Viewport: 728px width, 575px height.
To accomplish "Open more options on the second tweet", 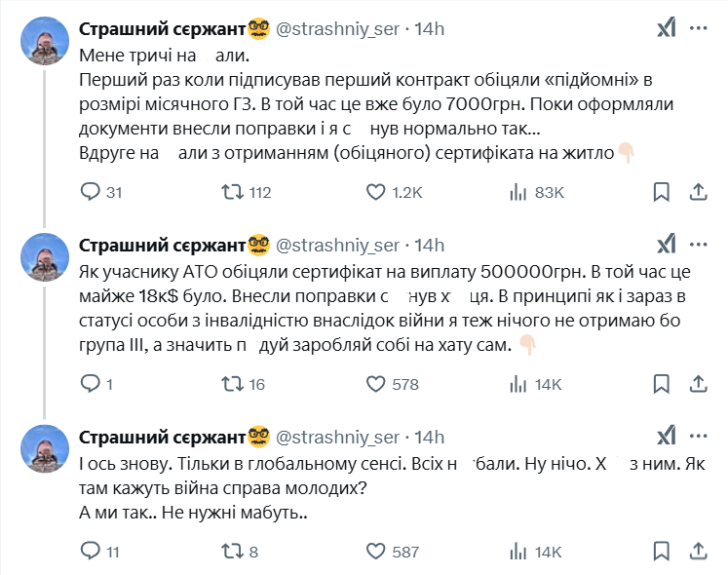I will tap(698, 244).
